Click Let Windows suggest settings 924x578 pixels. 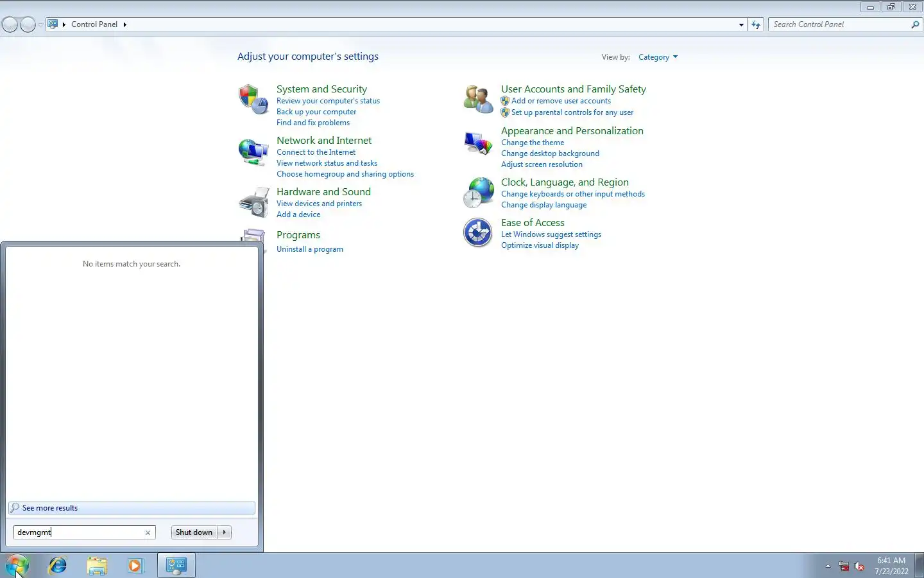551,234
